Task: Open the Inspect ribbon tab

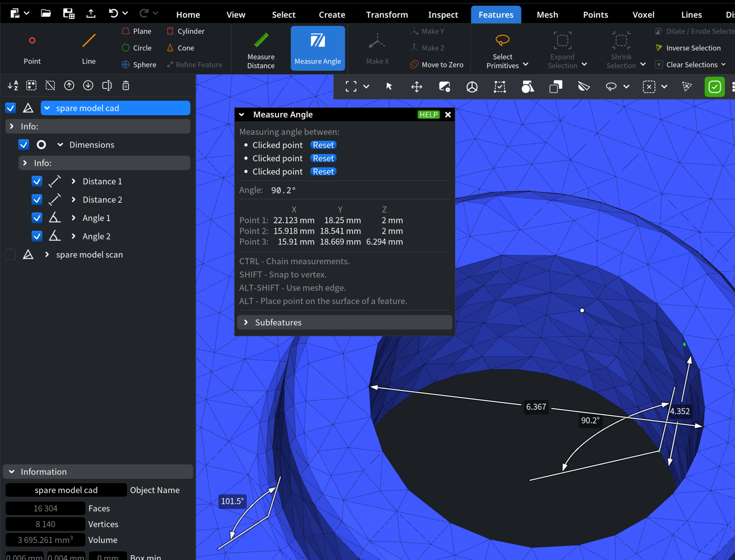Action: click(443, 15)
